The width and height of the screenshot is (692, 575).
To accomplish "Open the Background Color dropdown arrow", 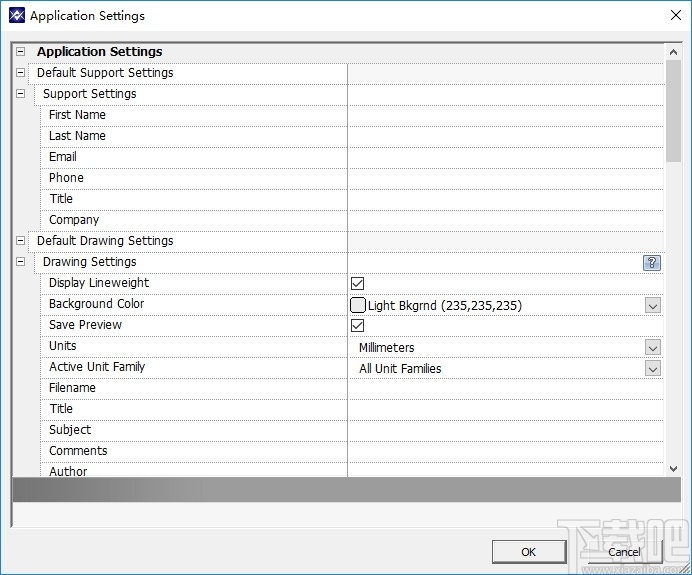I will click(x=653, y=305).
